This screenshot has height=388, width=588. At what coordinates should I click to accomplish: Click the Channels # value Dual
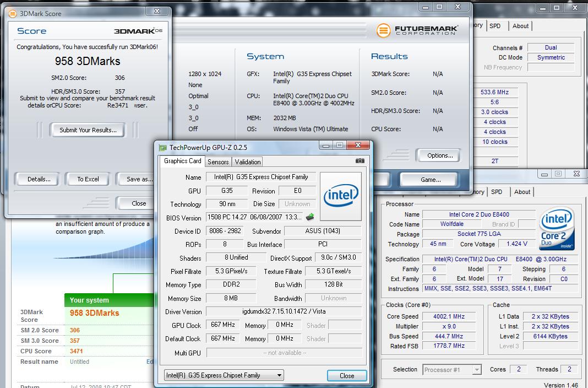(x=551, y=47)
